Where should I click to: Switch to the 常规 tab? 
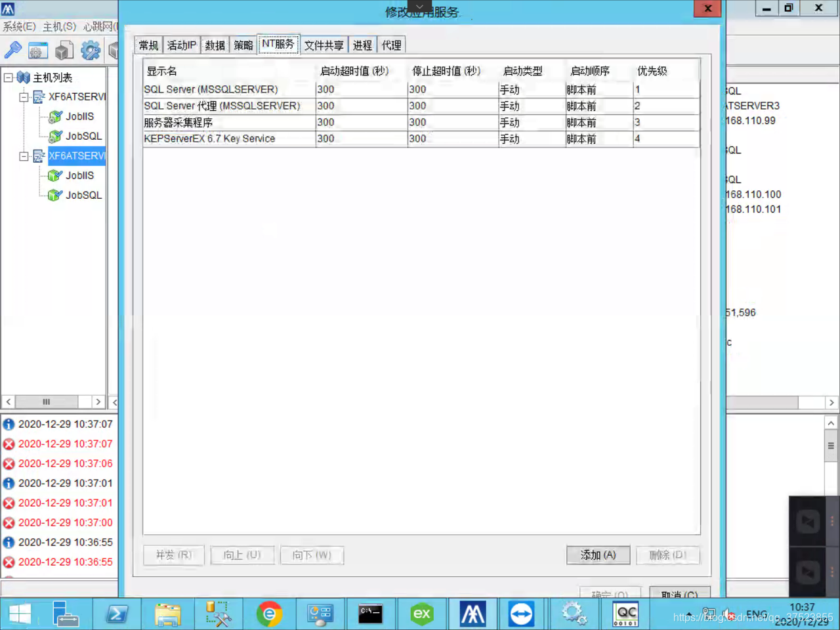click(148, 45)
